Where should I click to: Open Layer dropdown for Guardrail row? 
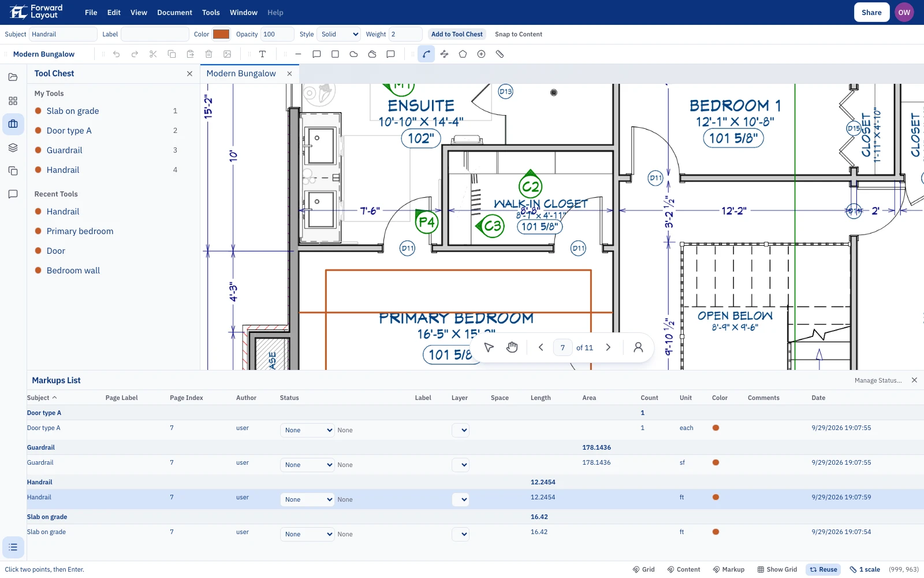coord(460,465)
